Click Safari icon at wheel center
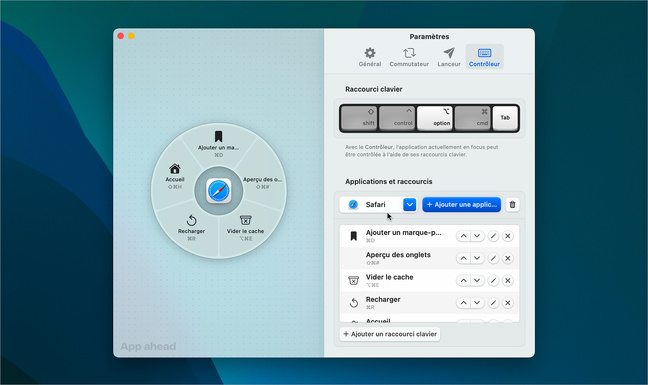Screen dimensions: 648x385 (x=219, y=191)
